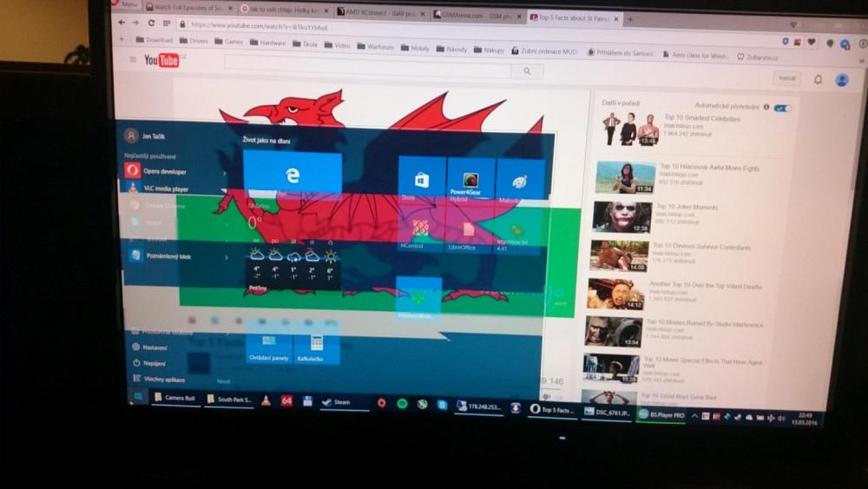Open VLC cone icon on the taskbar

point(266,400)
